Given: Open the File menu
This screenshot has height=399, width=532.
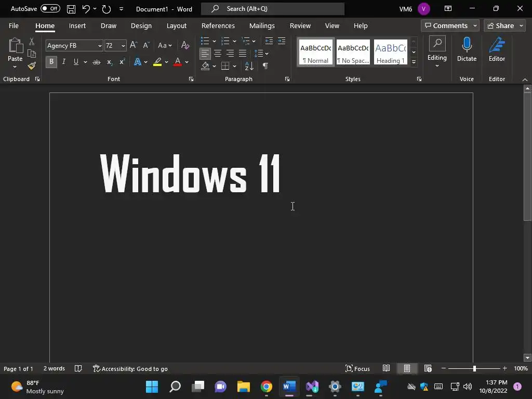Looking at the screenshot, I should pyautogui.click(x=14, y=26).
